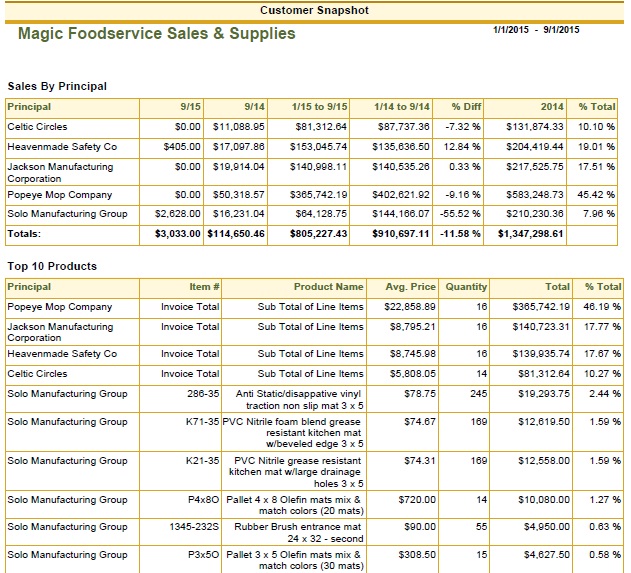Image resolution: width=631 pixels, height=573 pixels.
Task: Click 'Solo Manufacturing Group' in Sales By Principal table
Action: pyautogui.click(x=68, y=214)
